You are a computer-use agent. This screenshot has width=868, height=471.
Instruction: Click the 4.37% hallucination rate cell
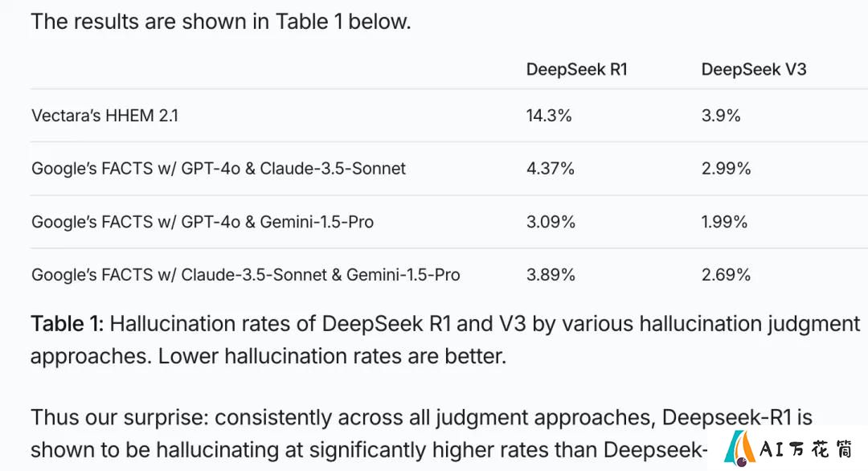(551, 168)
